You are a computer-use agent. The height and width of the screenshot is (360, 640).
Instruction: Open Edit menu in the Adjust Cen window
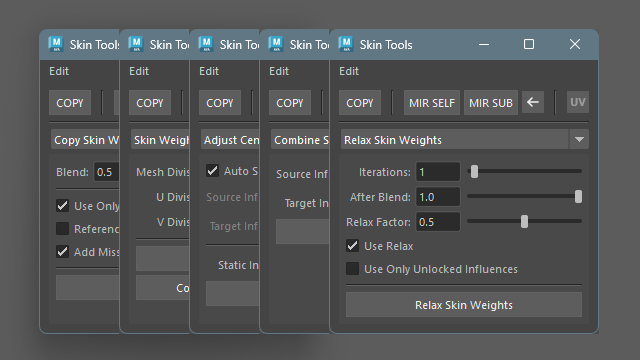point(209,71)
